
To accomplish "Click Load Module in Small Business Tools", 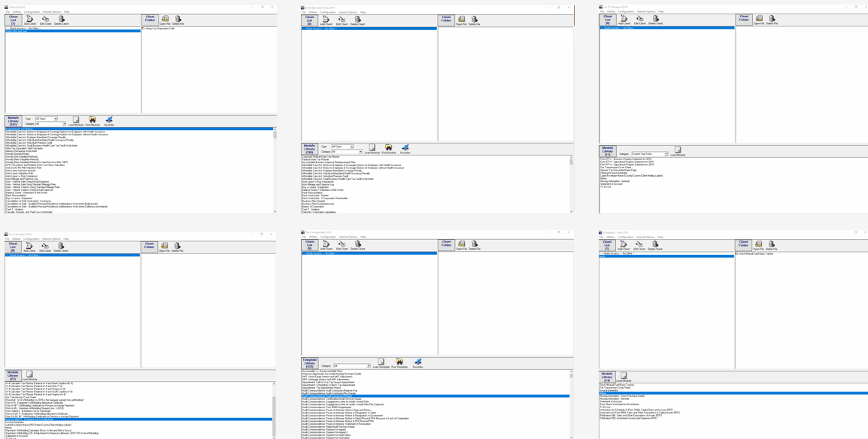I will pos(372,149).
